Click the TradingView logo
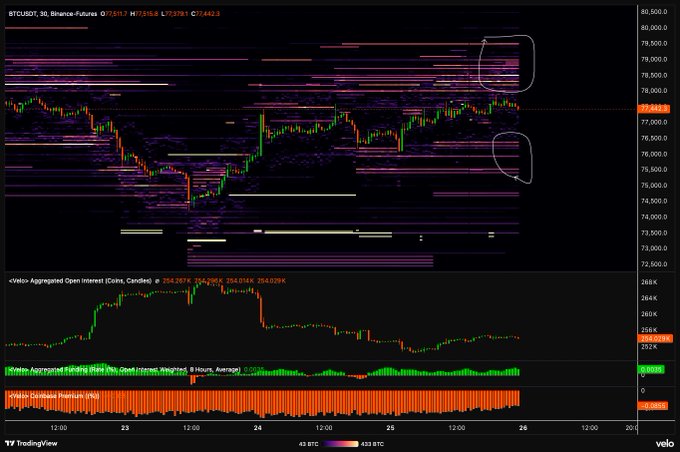The height and width of the screenshot is (452, 680). point(31,443)
